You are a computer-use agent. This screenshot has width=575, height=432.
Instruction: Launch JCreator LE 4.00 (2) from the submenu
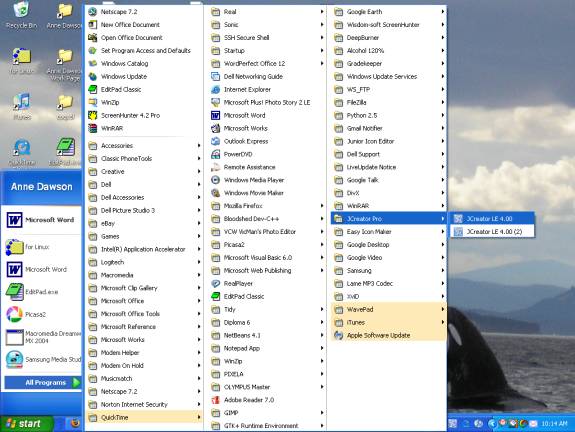492,232
